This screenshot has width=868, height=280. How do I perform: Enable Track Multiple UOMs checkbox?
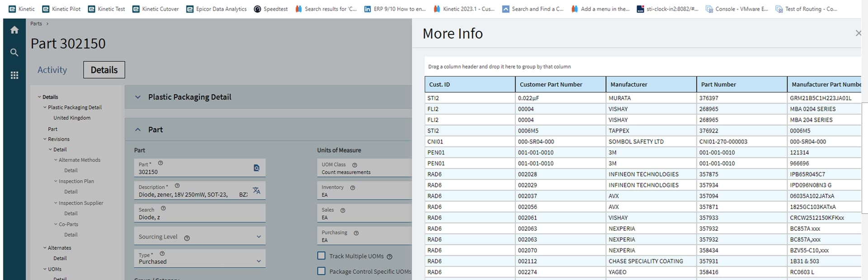pos(321,256)
